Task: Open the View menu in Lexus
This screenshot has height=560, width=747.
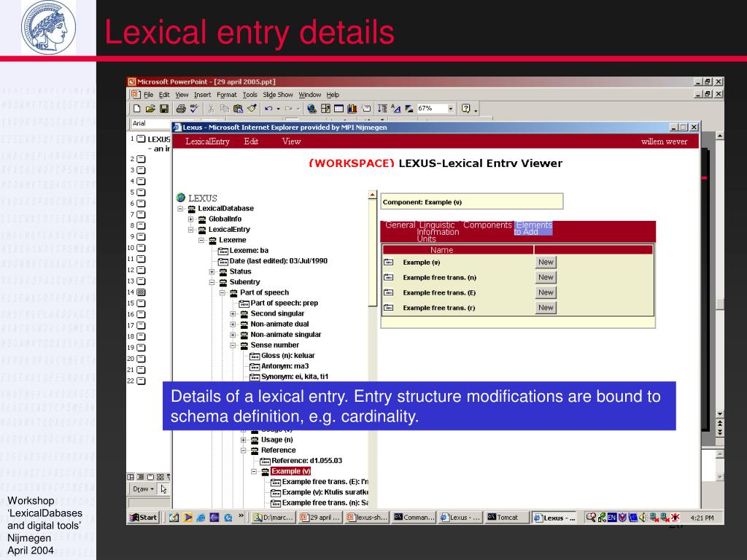Action: point(291,141)
